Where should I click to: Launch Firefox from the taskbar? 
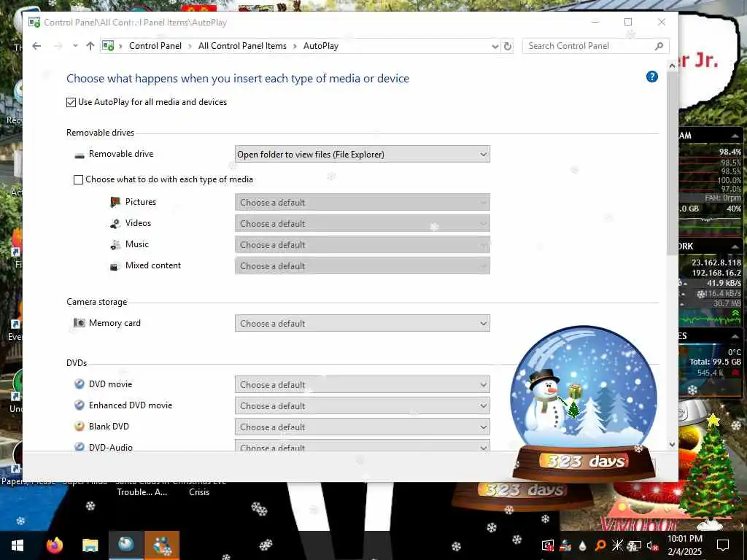(x=54, y=545)
